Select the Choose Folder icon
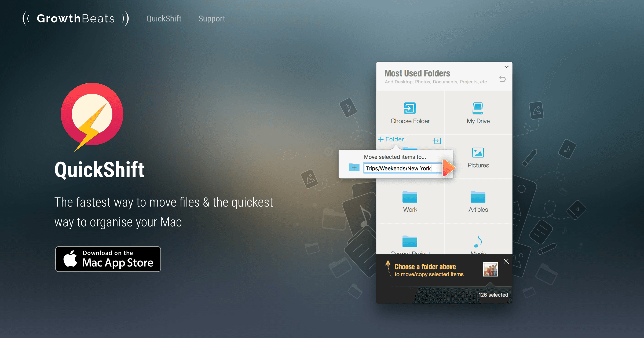 (410, 108)
